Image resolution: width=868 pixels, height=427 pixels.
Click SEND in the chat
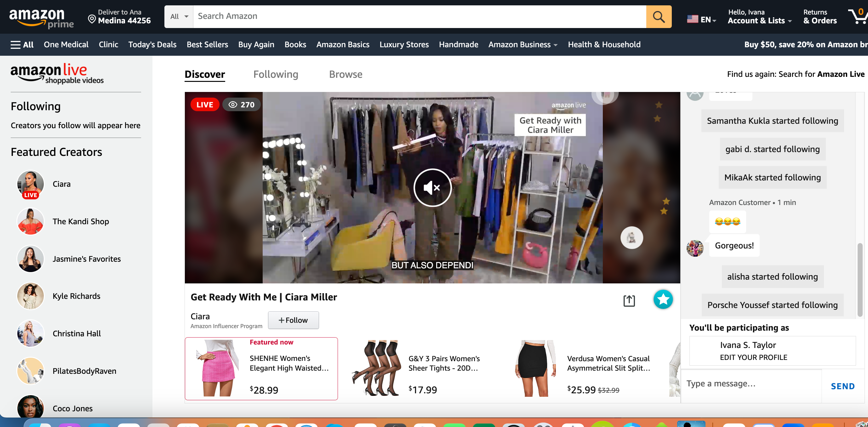pyautogui.click(x=842, y=386)
